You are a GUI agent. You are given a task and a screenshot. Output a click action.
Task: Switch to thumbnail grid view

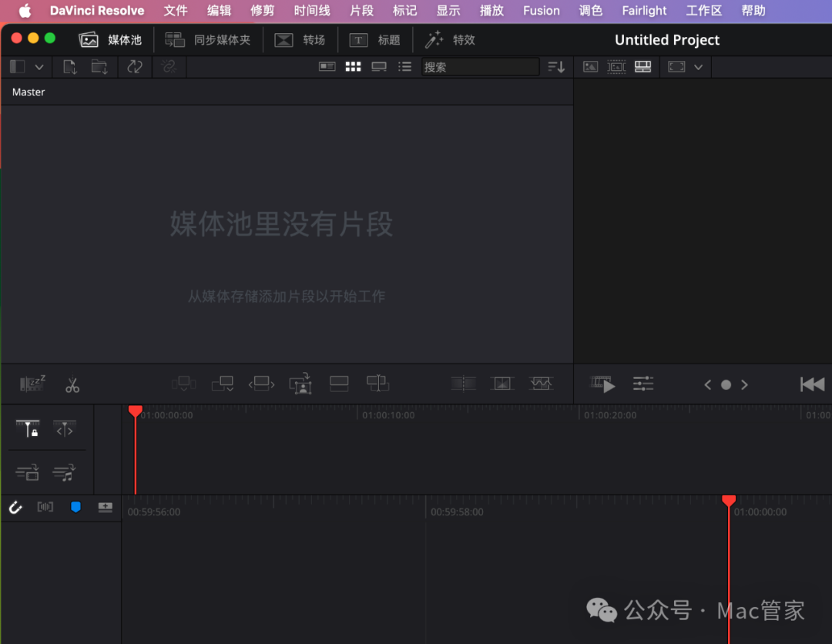click(x=353, y=67)
